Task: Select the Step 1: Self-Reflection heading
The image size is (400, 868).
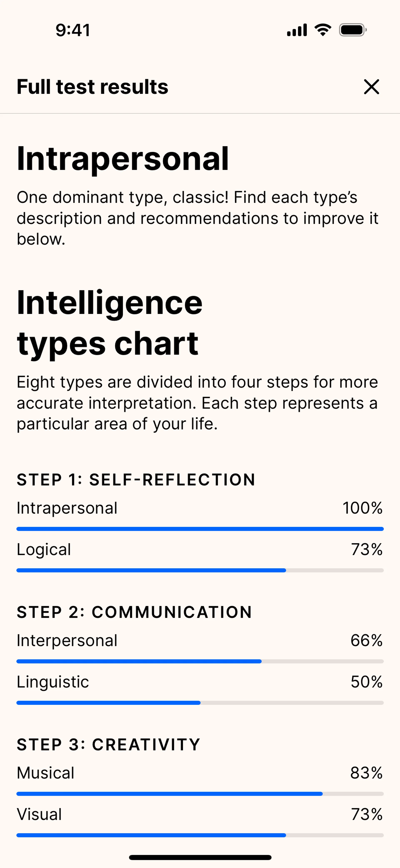Action: 136,479
